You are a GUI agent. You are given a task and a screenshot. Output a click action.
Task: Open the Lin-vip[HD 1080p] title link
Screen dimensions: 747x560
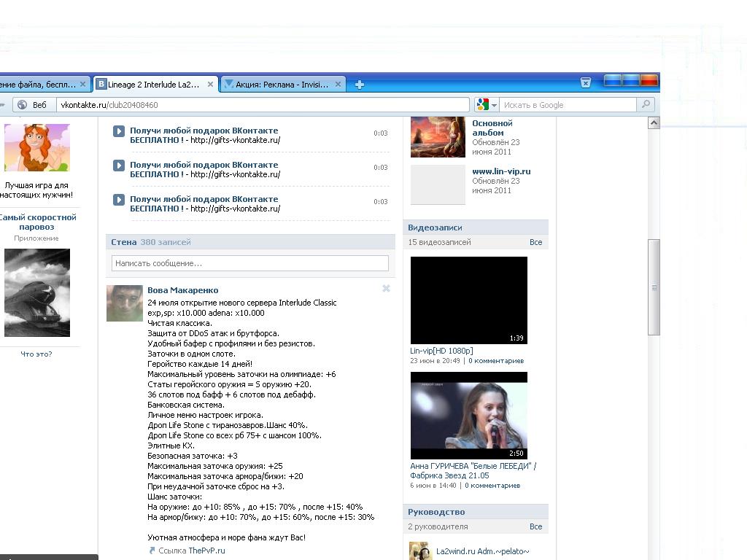[441, 351]
